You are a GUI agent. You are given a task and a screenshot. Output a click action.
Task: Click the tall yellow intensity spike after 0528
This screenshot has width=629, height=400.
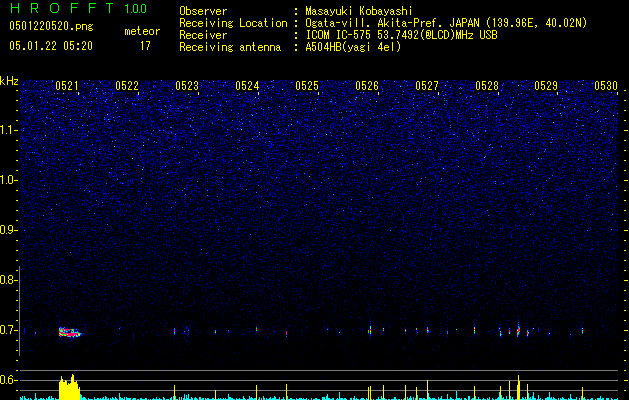point(518,387)
